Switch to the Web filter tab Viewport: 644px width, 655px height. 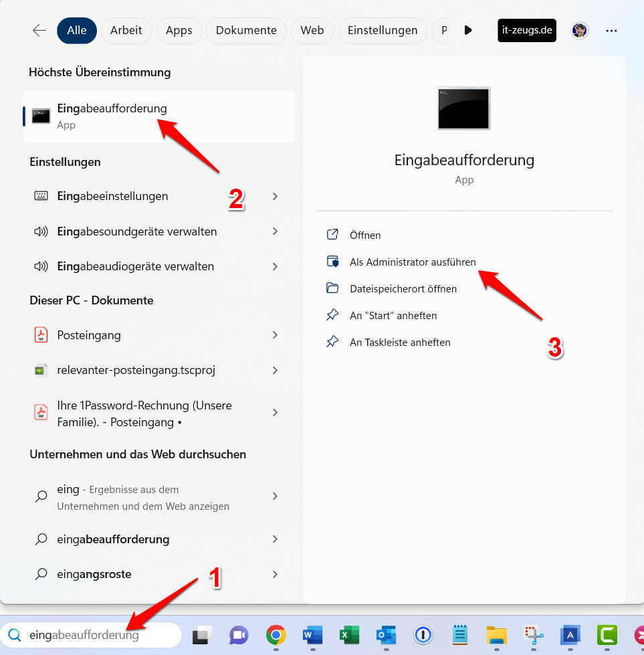tap(312, 31)
